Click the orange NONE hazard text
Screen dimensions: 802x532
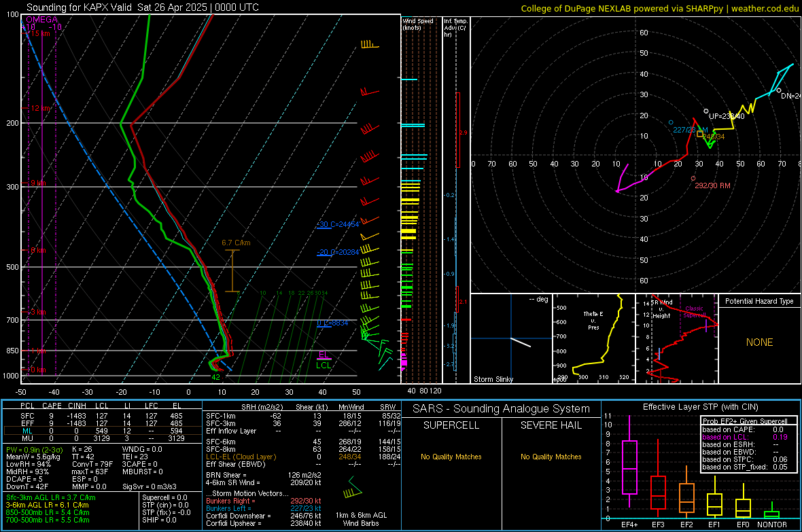[x=760, y=342]
